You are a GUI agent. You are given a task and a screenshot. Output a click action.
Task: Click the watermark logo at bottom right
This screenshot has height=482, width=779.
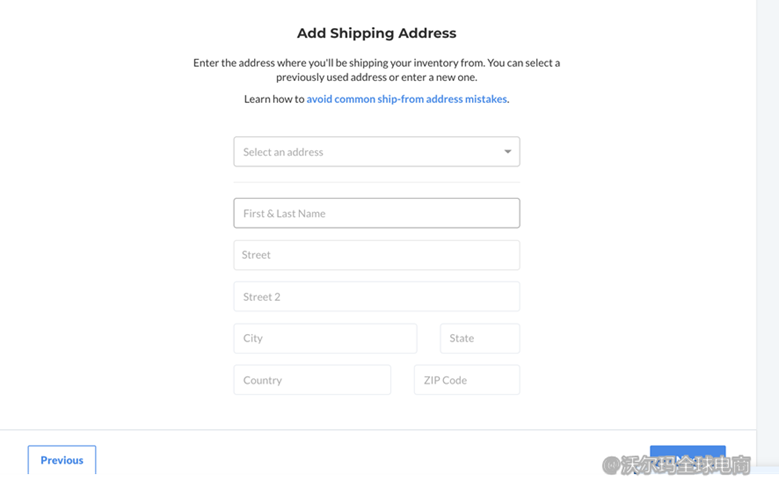(x=611, y=465)
